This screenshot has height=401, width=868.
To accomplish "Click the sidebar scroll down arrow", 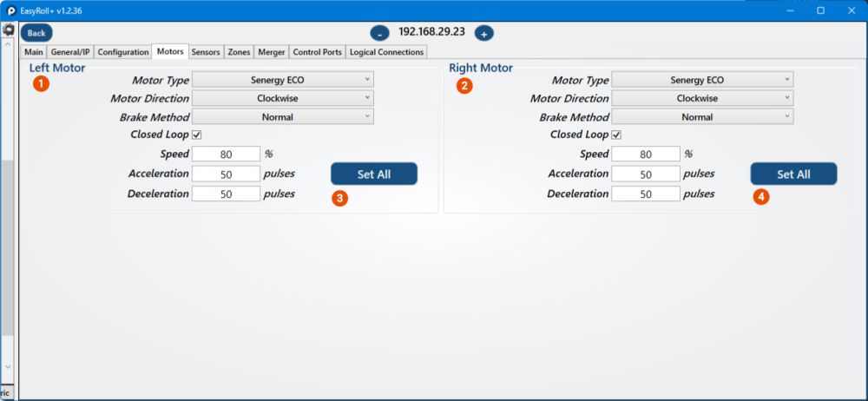I will (x=8, y=366).
